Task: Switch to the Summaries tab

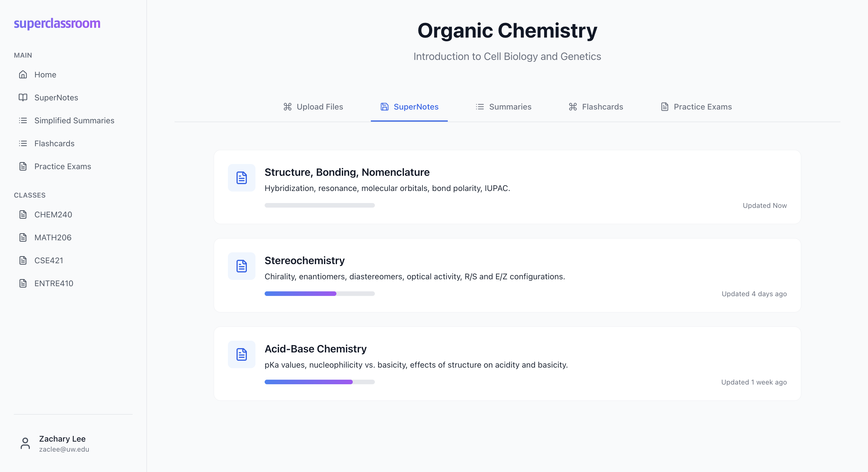Action: point(503,107)
